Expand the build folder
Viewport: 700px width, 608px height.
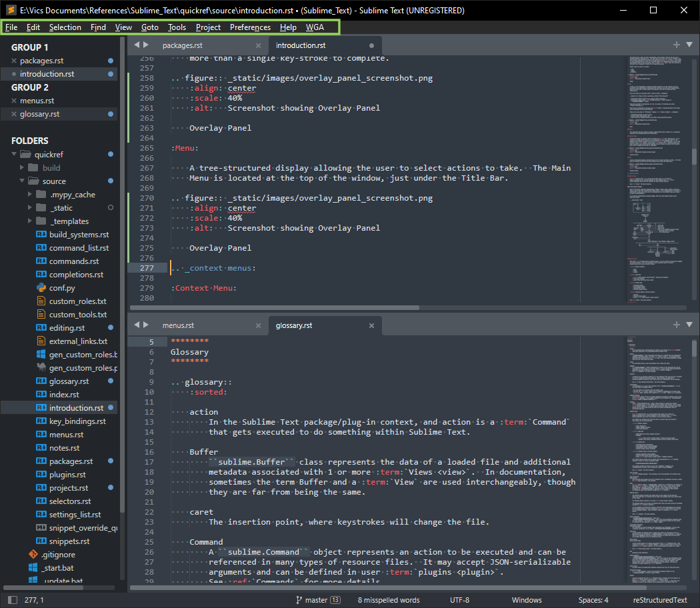(23, 168)
